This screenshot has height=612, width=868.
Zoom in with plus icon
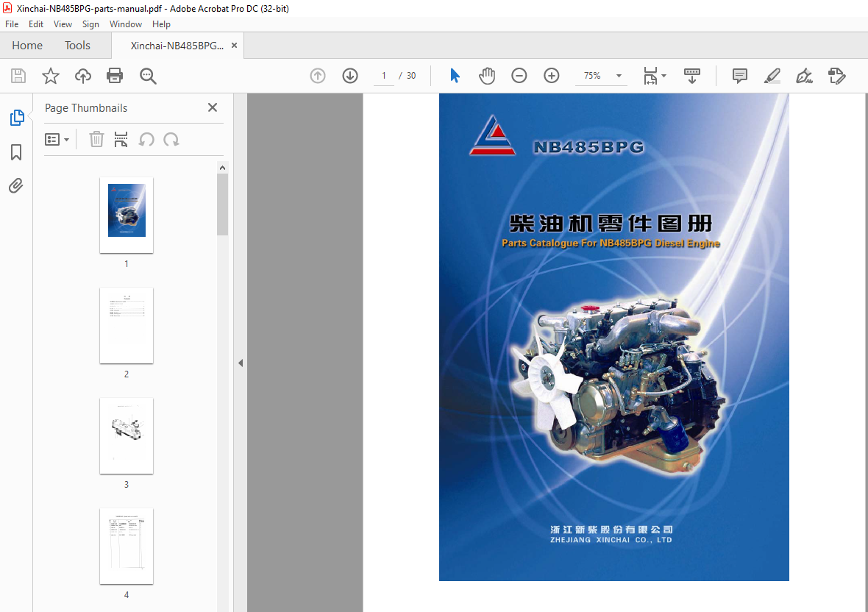[552, 76]
